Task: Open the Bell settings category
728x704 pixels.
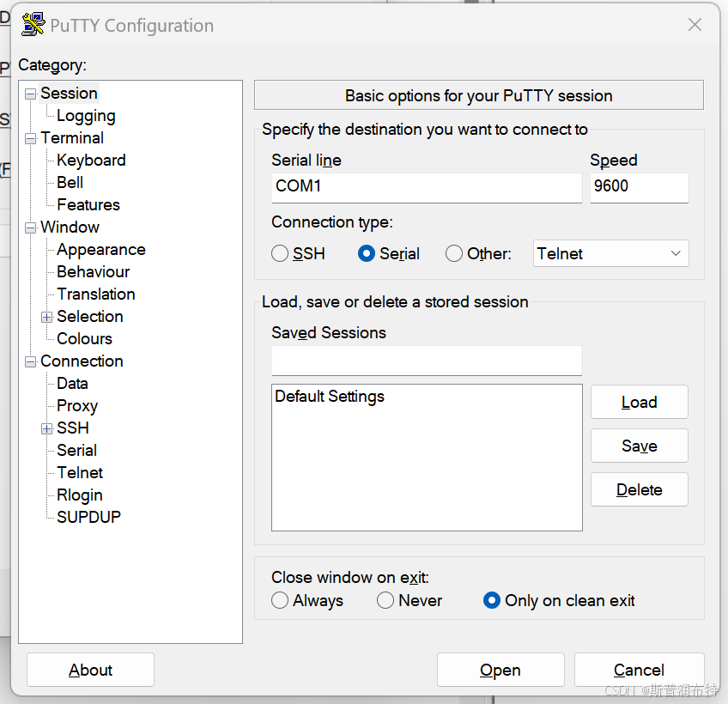Action: point(70,183)
